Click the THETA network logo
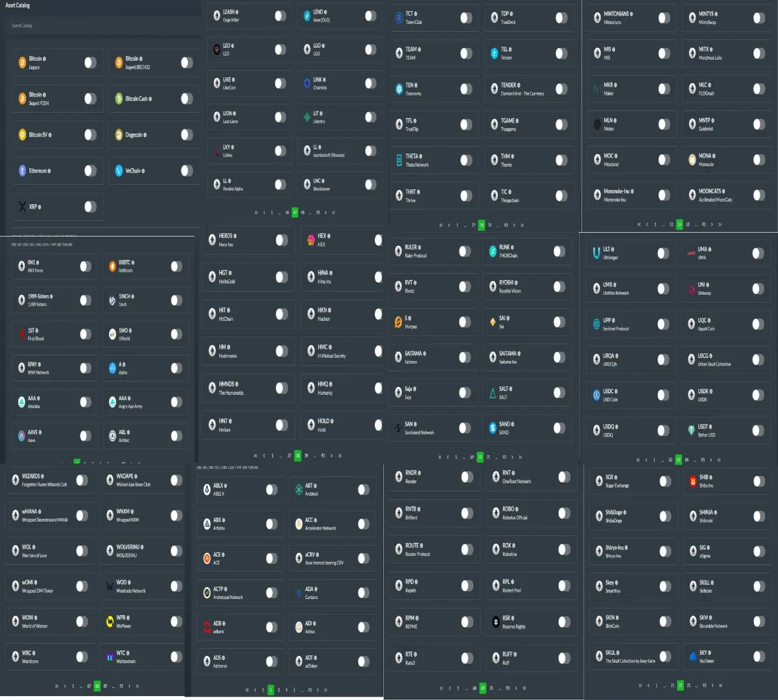This screenshot has height=700, width=778. coord(399,160)
